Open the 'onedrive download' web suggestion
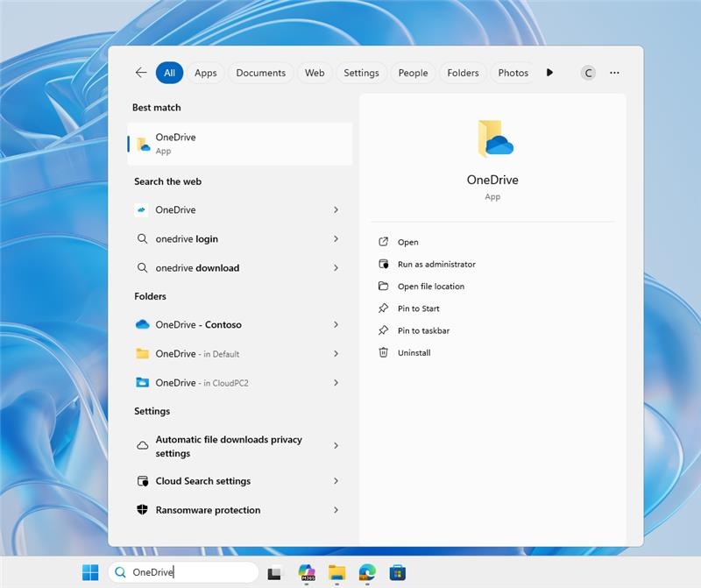Image resolution: width=701 pixels, height=588 pixels. (x=237, y=268)
